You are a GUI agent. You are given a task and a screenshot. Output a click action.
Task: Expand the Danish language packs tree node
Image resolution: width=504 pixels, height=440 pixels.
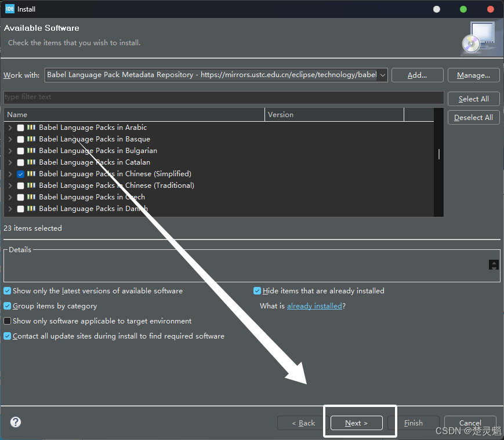point(10,209)
